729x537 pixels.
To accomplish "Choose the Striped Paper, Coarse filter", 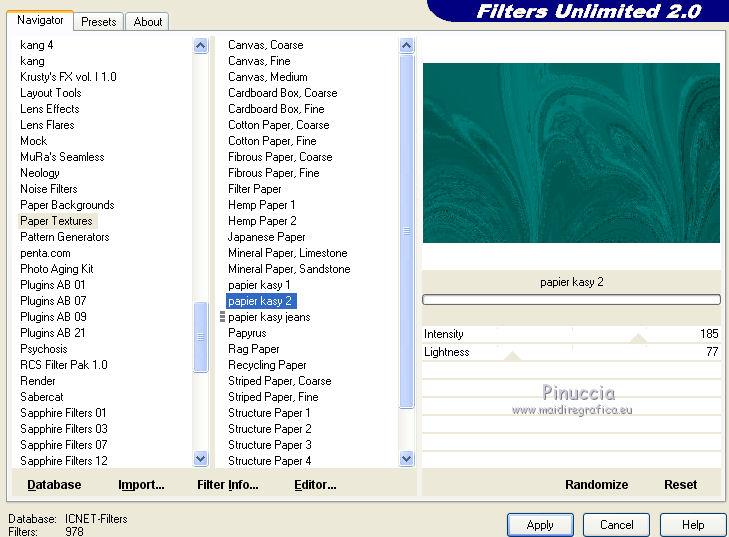I will pos(280,381).
